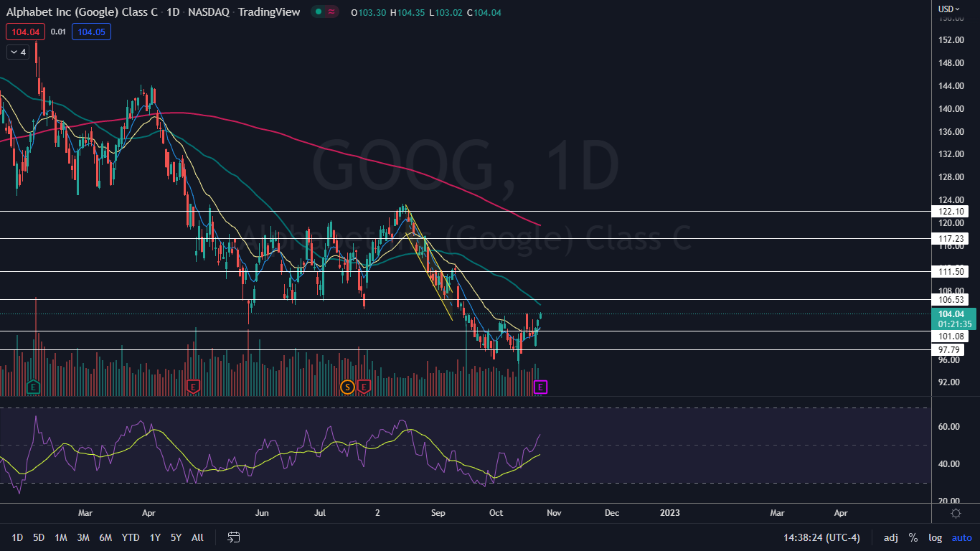Click the Sep label on time axis
The image size is (980, 551).
(x=439, y=513)
